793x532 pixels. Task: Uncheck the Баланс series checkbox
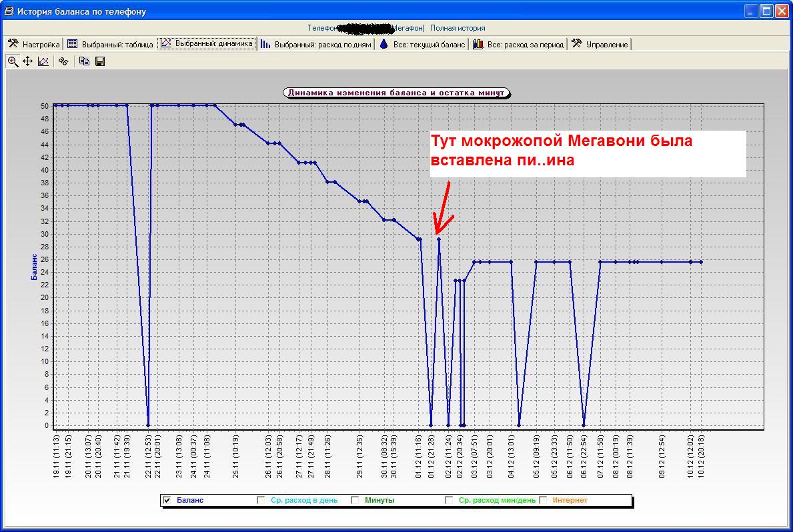[x=167, y=500]
